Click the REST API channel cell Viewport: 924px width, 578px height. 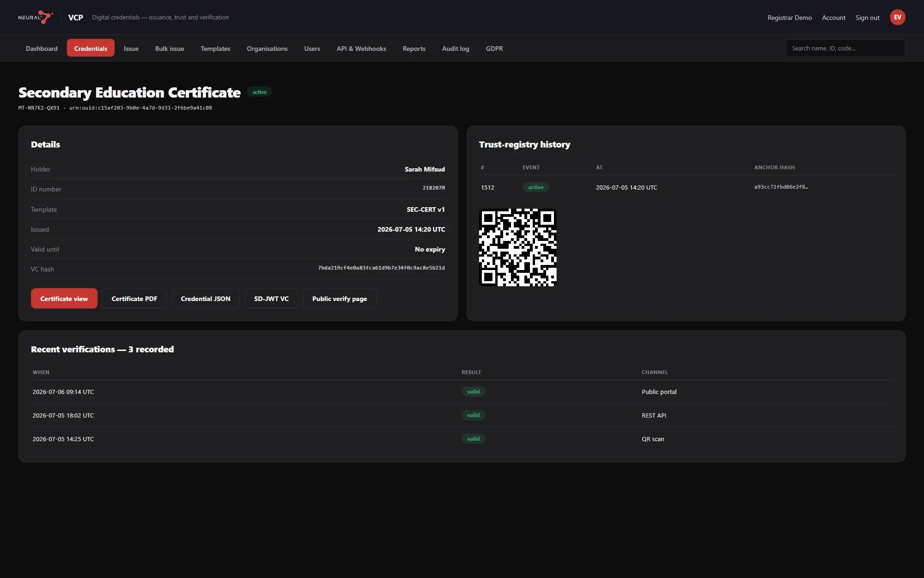pos(654,415)
